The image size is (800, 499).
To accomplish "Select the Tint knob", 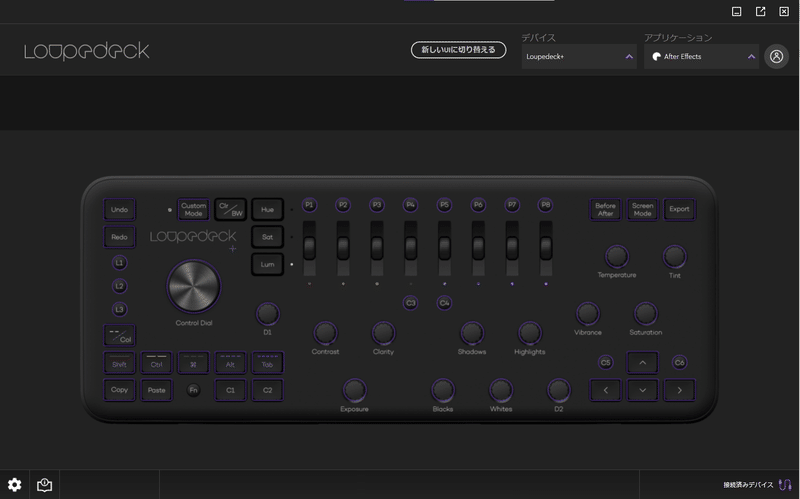I will point(674,257).
